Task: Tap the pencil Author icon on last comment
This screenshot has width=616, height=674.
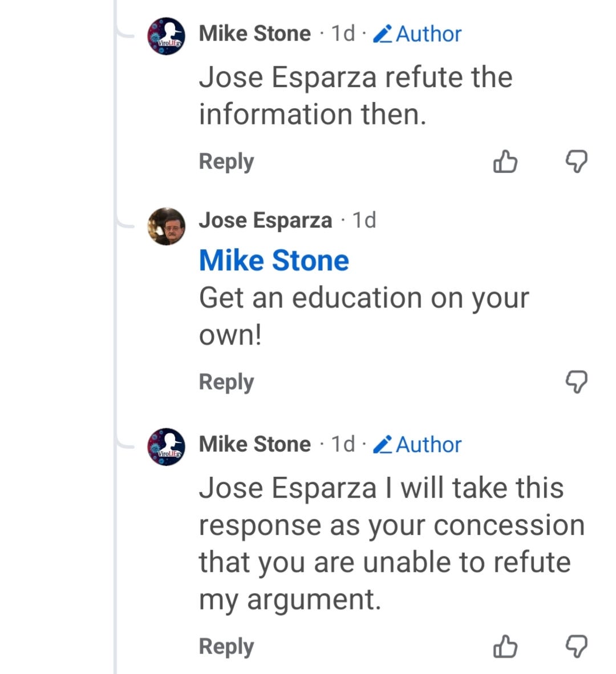Action: click(382, 444)
